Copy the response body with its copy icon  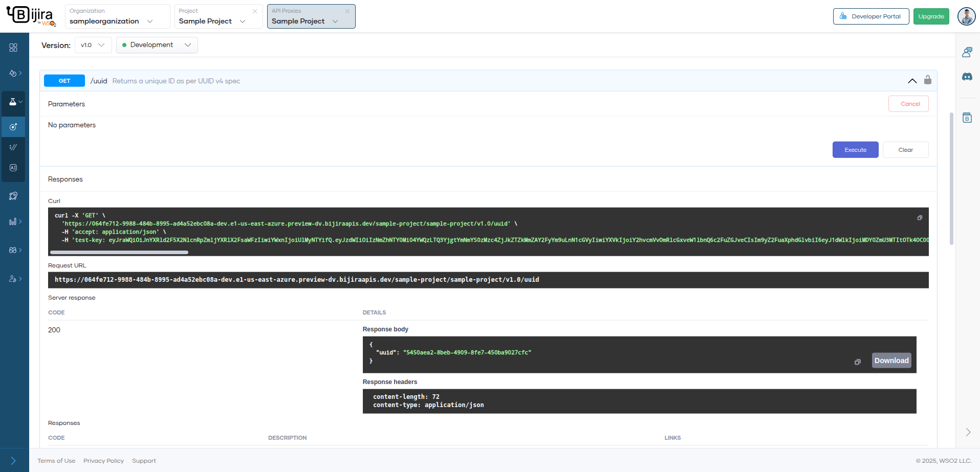(858, 362)
